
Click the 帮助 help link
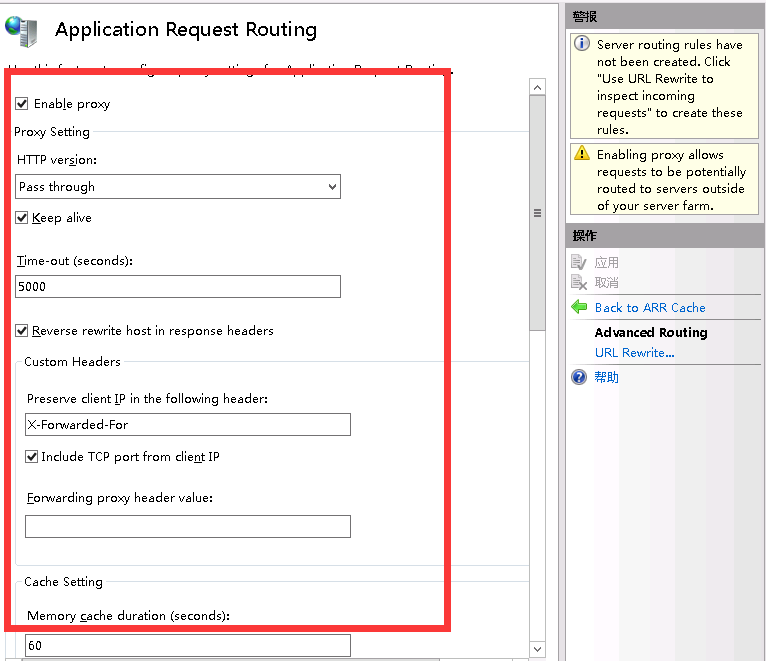(606, 377)
